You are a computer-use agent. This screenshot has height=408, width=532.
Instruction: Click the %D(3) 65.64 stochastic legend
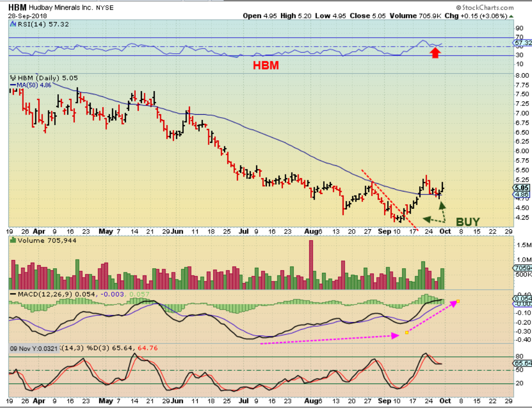coord(110,348)
